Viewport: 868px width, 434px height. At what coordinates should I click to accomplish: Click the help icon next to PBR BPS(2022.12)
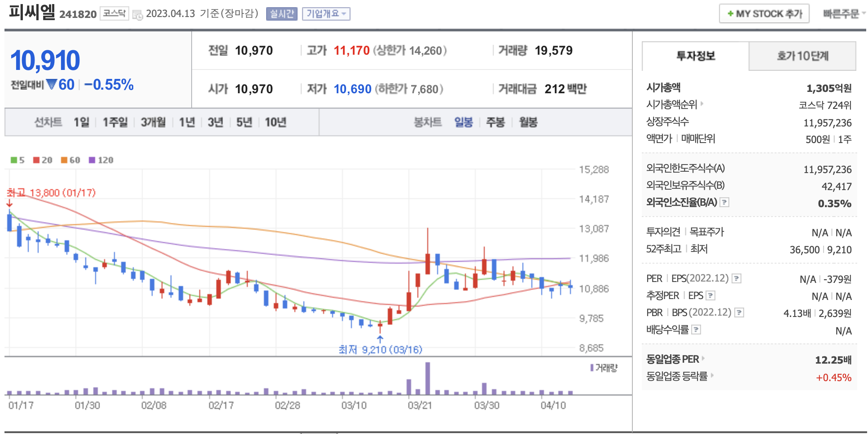pyautogui.click(x=739, y=312)
